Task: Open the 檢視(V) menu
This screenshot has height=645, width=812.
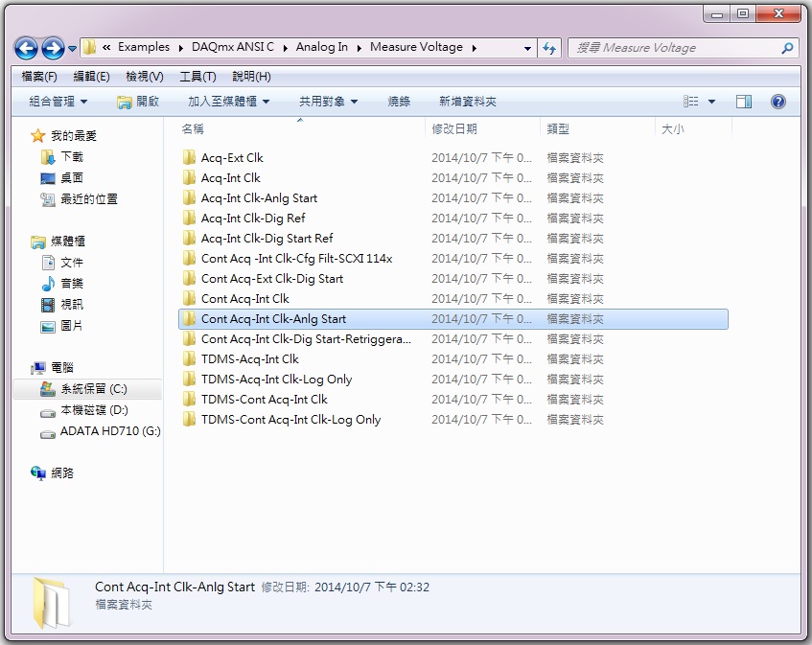Action: click(x=145, y=77)
